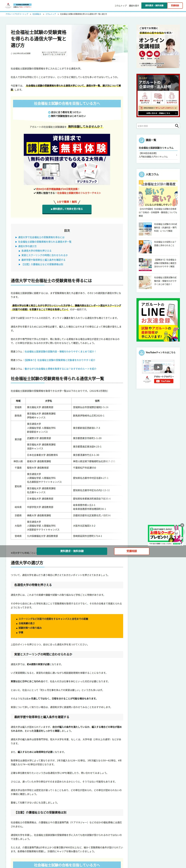Click お問い合わせ・詳細はこちら on corporate banner
186x868 pixels.
tap(158, 113)
